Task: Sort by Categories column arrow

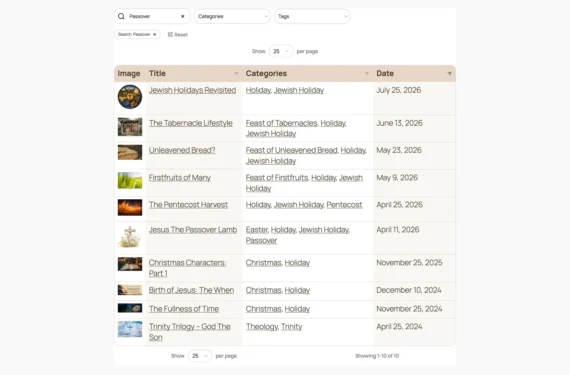Action: [367, 74]
